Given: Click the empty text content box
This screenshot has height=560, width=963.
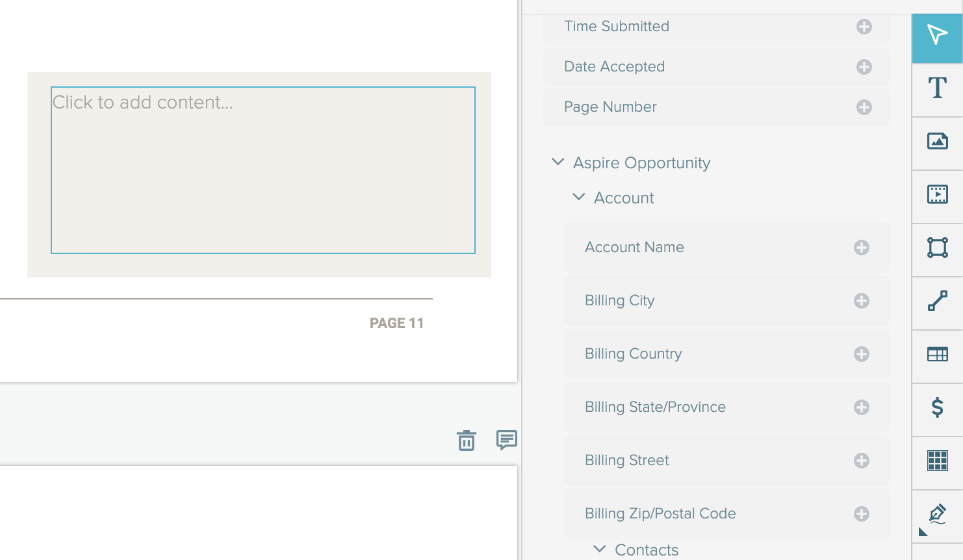Looking at the screenshot, I should (x=263, y=170).
